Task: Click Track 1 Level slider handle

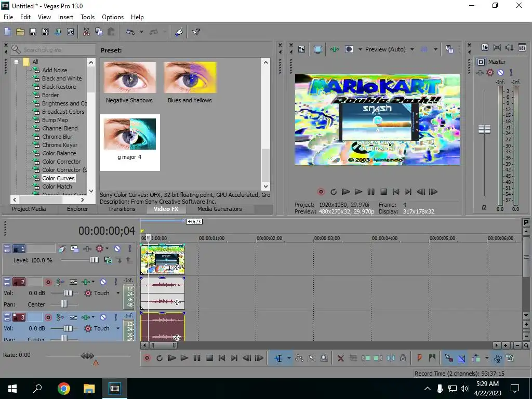Action: pos(94,260)
